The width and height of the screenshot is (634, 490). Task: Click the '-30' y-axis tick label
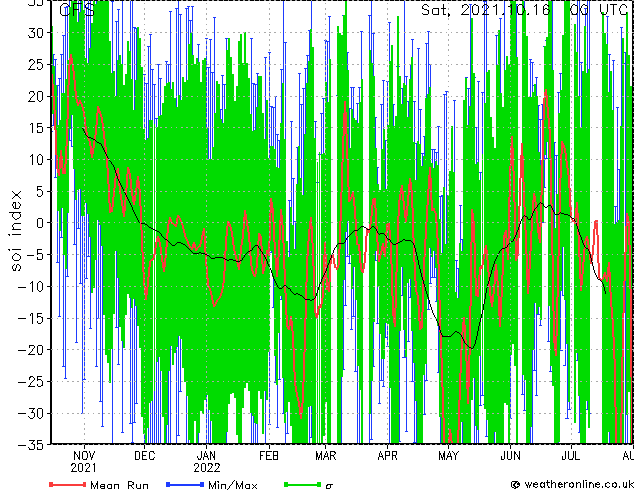[31, 413]
